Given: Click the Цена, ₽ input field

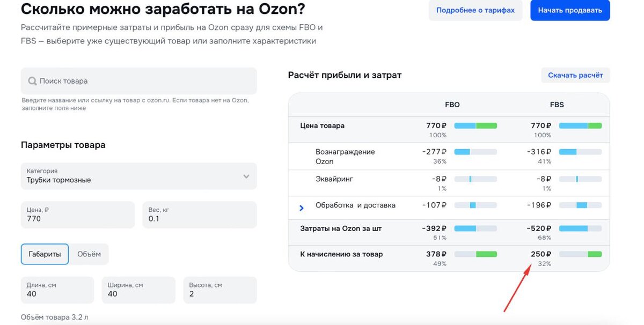Looking at the screenshot, I should pos(77,215).
